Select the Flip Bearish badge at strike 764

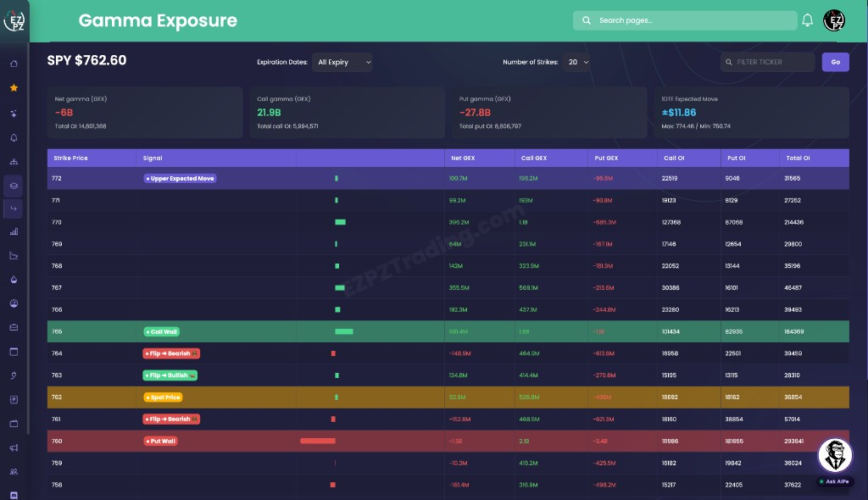tap(171, 353)
